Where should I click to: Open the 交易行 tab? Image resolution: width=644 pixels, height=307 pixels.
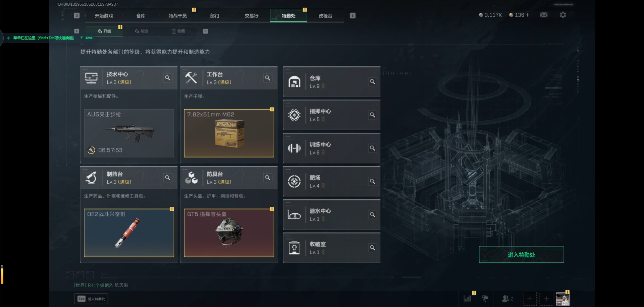tap(251, 16)
